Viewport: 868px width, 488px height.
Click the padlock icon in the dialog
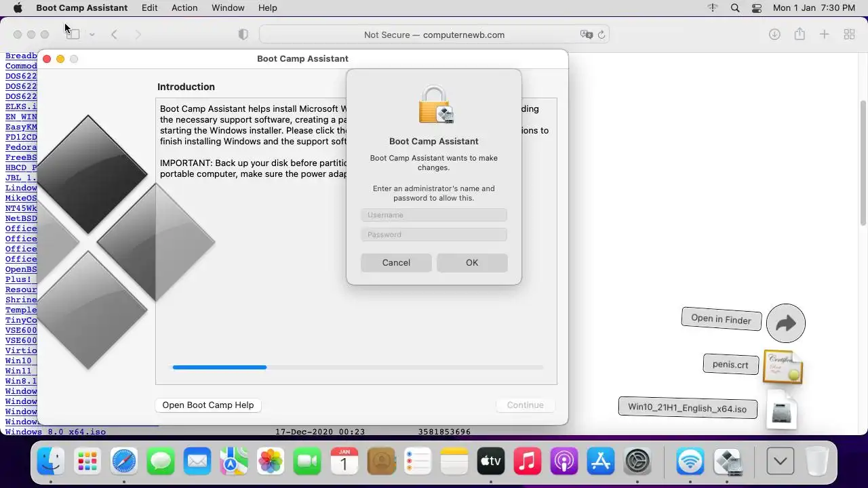click(435, 105)
